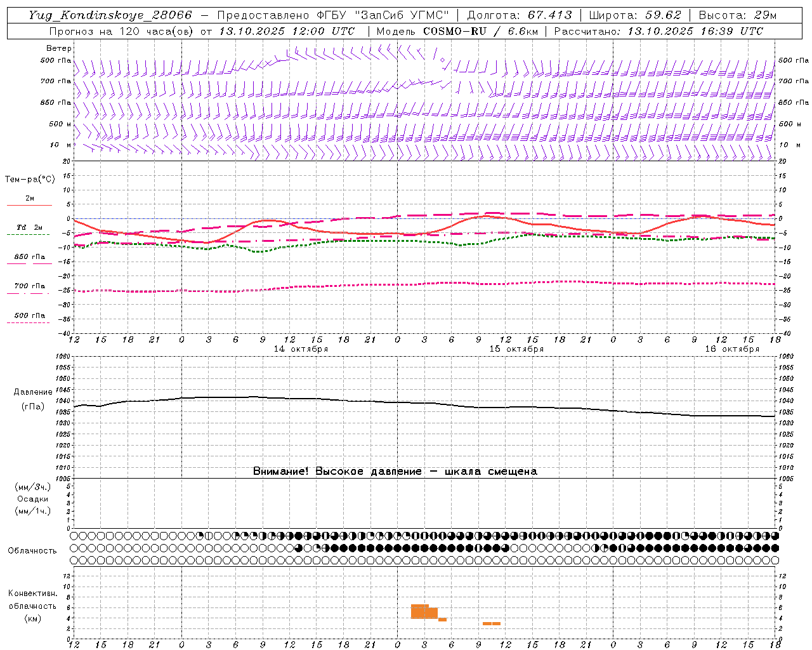Click the solid red '2м' legend line
Viewport: 812px width, 650px height.
click(29, 205)
